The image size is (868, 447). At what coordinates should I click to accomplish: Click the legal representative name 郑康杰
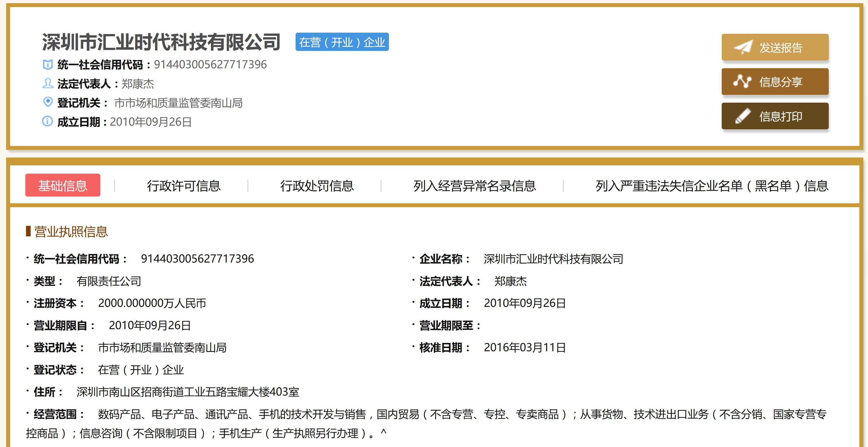138,84
